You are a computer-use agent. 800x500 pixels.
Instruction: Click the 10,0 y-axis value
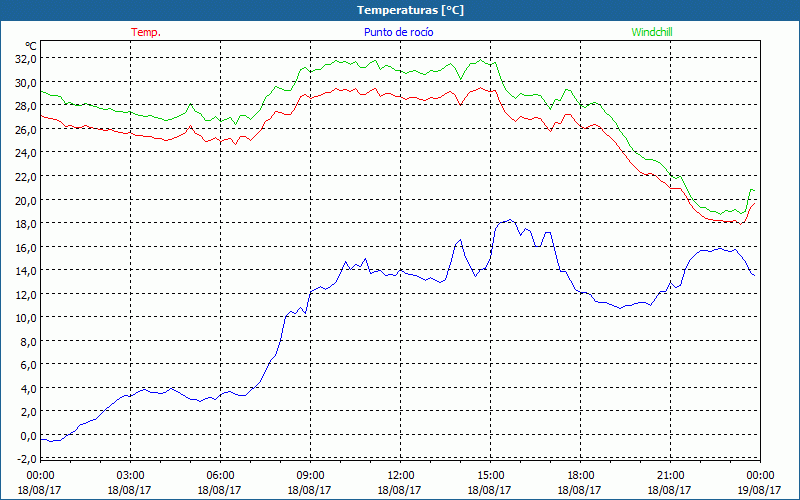(x=27, y=318)
